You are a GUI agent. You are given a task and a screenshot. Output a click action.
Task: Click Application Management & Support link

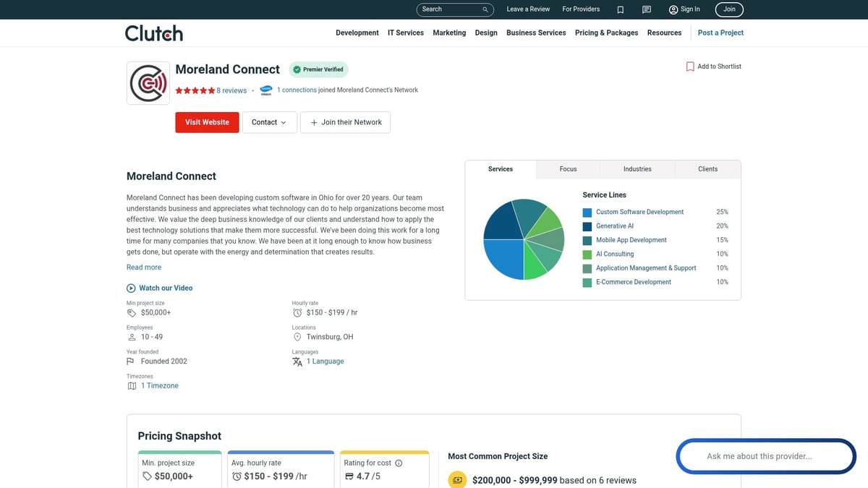tap(646, 268)
